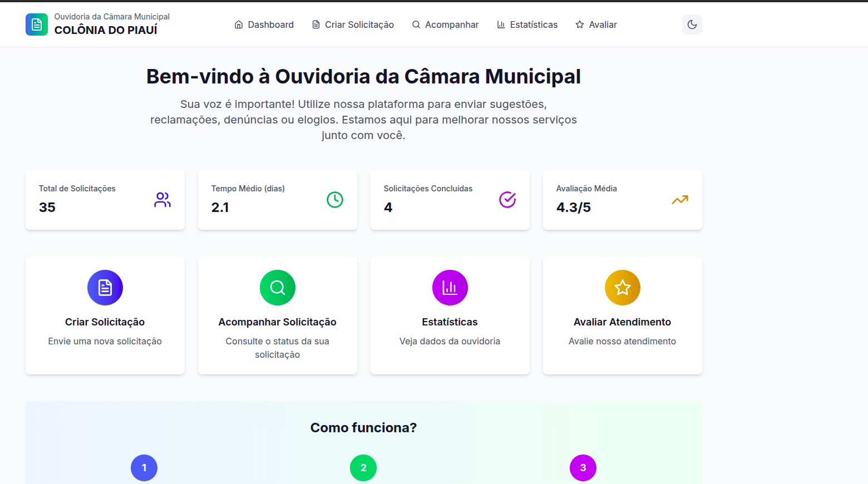Click the yellow star Avaliar Atendimento icon
This screenshot has width=868, height=484.
[x=623, y=288]
